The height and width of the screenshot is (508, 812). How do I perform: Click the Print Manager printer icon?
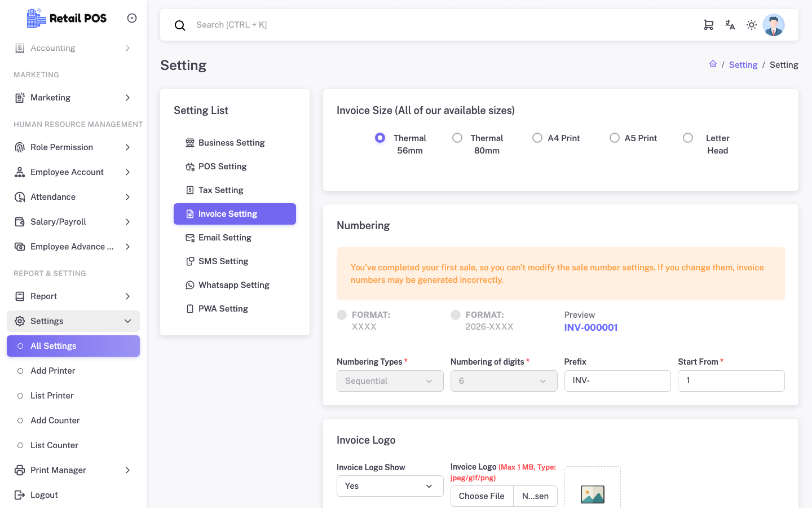[x=20, y=470]
